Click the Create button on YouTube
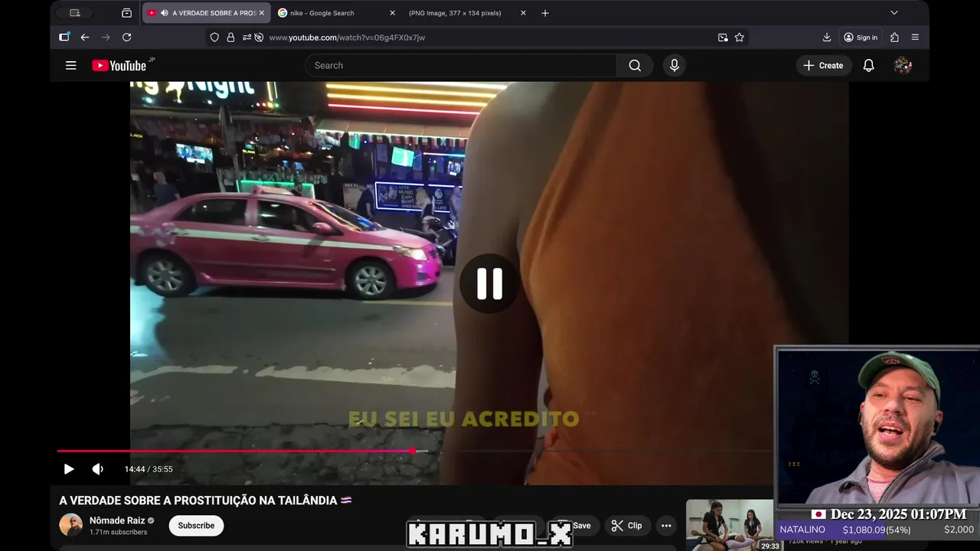980x551 pixels. click(823, 66)
